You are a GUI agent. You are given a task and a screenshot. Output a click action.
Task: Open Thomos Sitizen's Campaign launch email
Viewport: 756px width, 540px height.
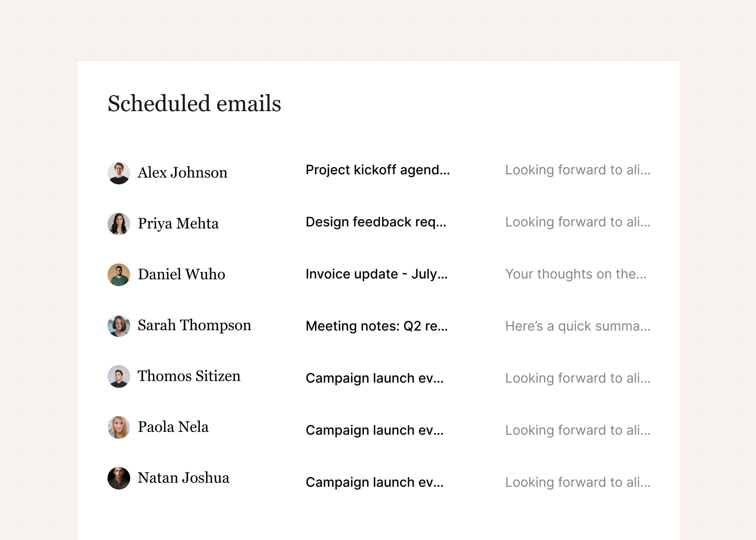[x=374, y=378]
